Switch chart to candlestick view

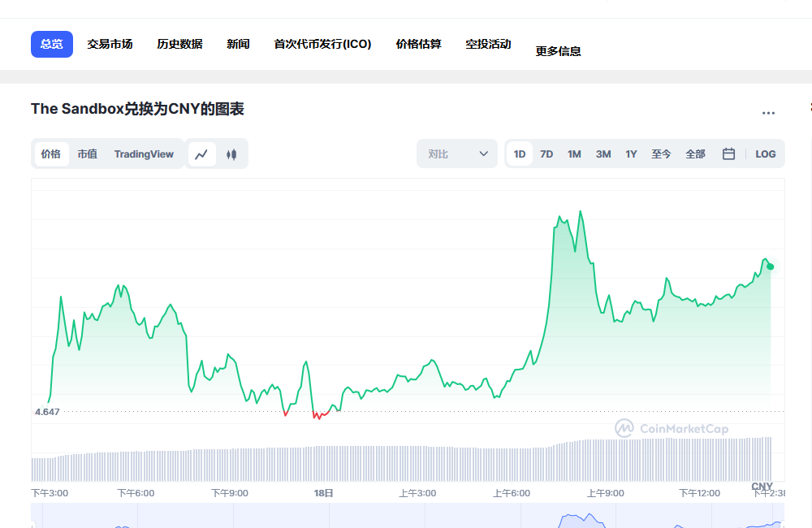click(231, 154)
